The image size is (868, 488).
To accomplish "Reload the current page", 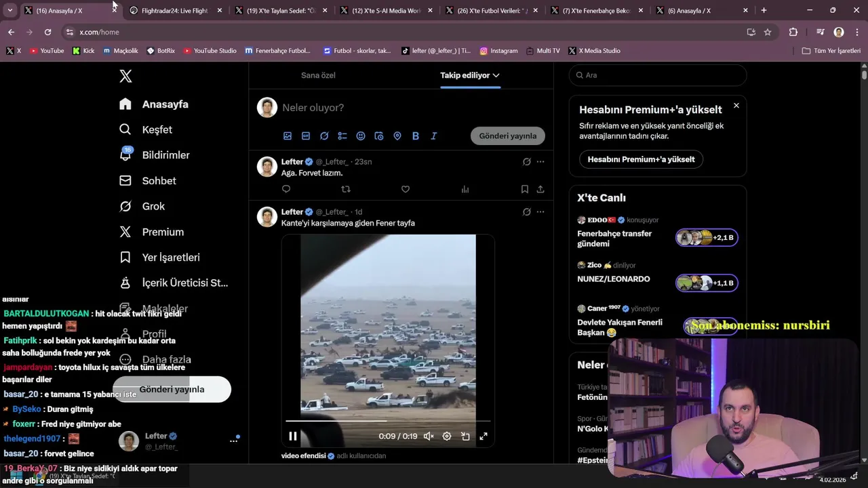I will click(x=47, y=32).
